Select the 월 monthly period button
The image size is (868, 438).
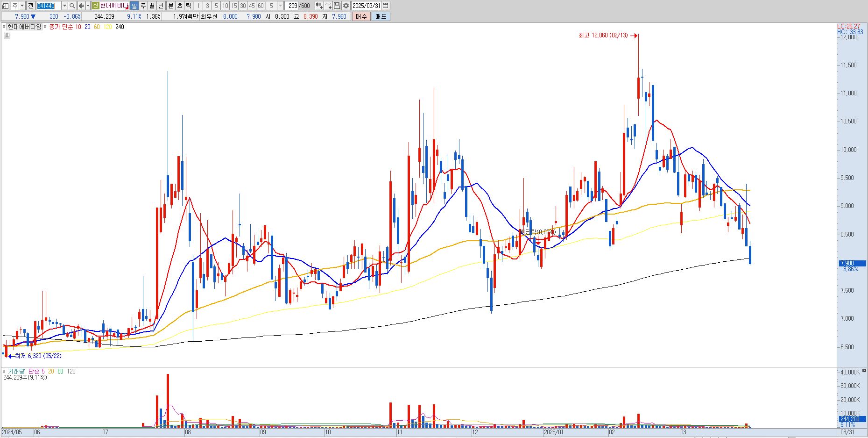152,6
